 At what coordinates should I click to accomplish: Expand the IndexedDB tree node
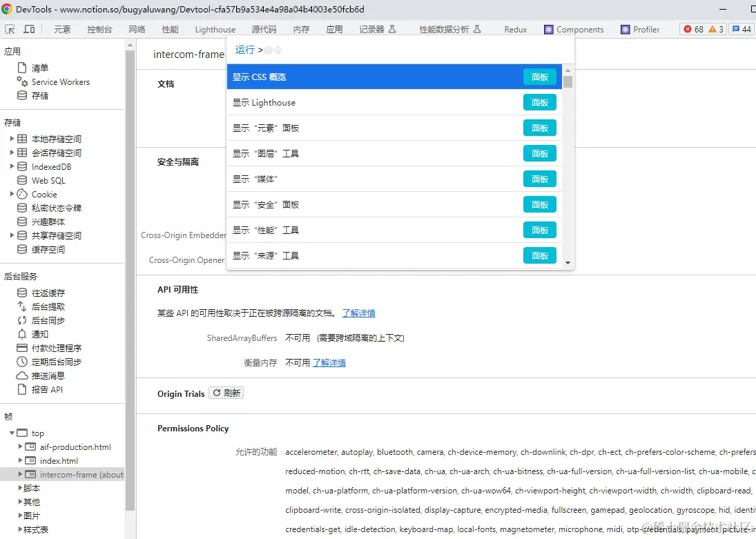[12, 167]
